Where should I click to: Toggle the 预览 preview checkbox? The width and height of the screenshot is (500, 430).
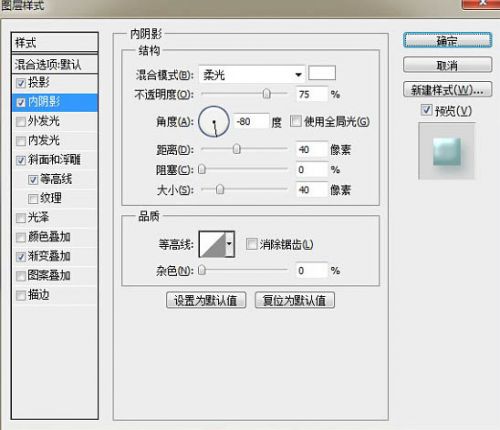coord(426,110)
